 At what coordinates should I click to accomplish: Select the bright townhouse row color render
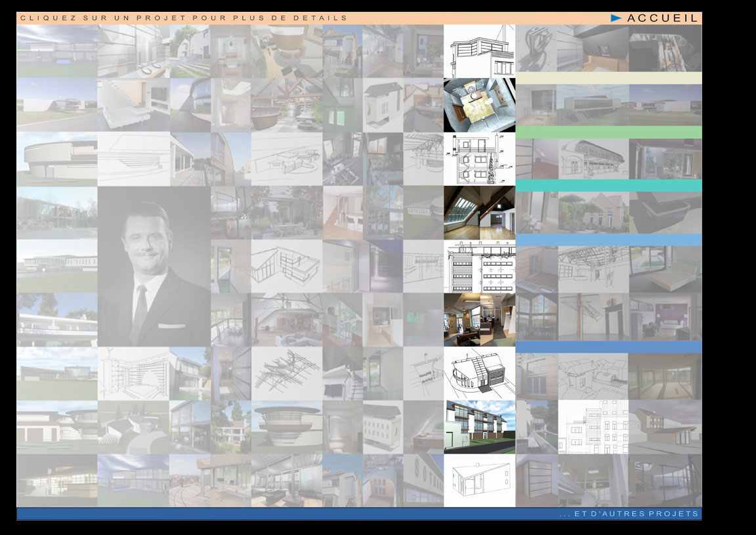pos(479,427)
